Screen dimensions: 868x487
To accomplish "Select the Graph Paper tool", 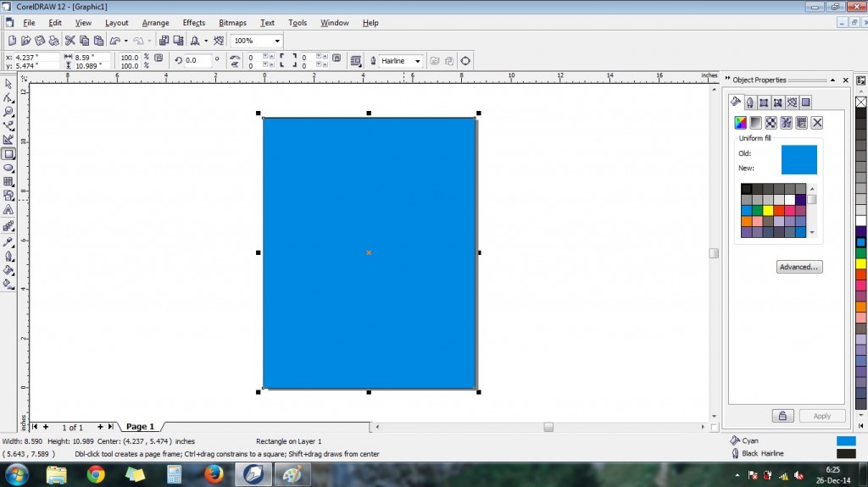I will (8, 181).
